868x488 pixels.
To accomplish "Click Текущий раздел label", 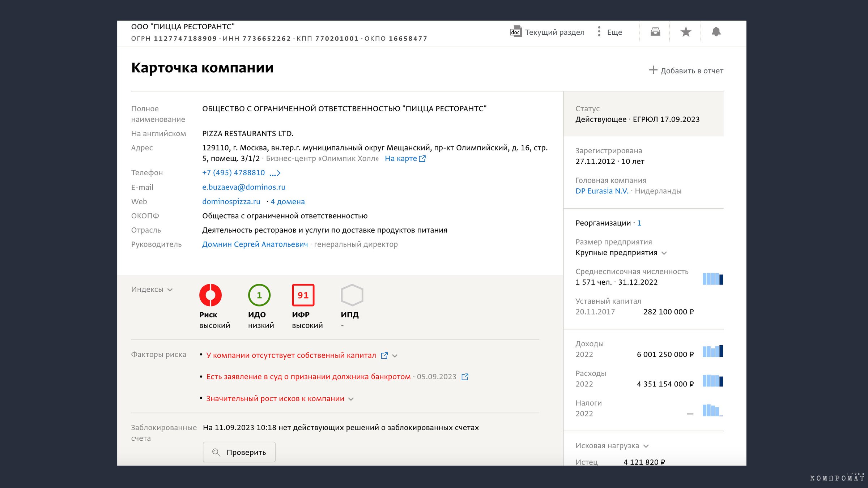I will [x=554, y=32].
